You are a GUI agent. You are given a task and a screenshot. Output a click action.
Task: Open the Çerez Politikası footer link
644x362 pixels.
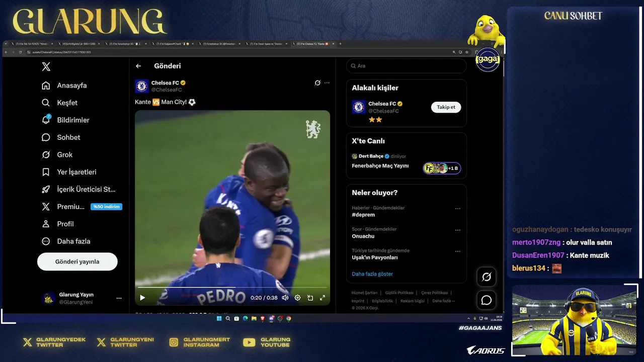click(x=435, y=293)
